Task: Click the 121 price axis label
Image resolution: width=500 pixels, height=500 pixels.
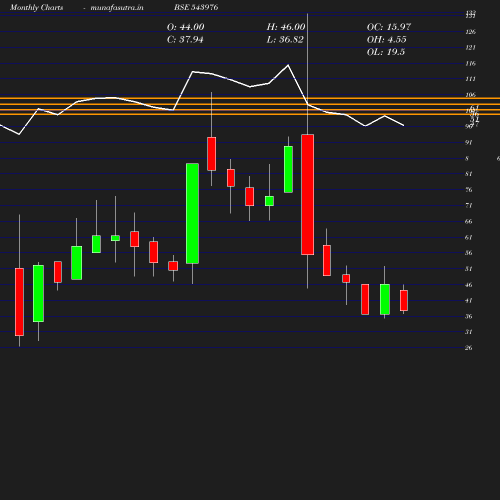Action: (470, 48)
